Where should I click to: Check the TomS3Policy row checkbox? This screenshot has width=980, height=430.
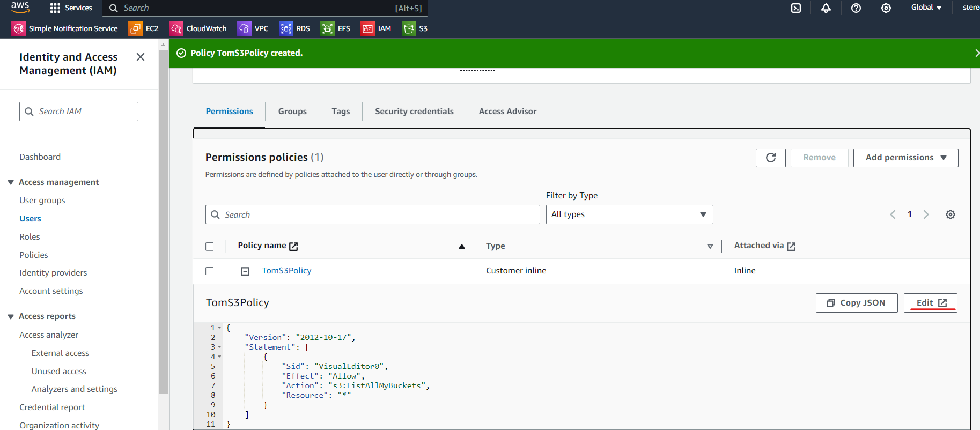pos(210,271)
